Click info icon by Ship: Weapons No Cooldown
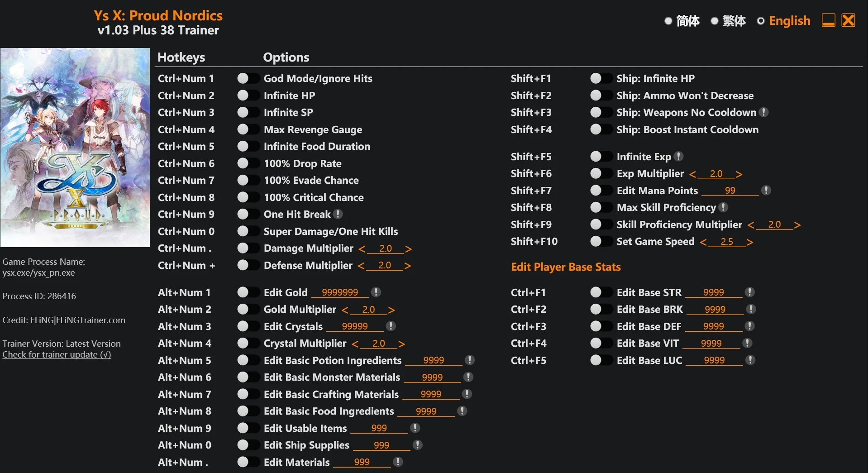Screen dimensions: 868x473 click(x=764, y=112)
